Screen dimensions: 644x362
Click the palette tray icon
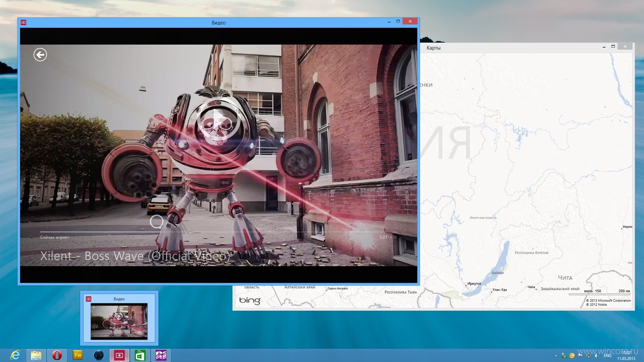572,356
